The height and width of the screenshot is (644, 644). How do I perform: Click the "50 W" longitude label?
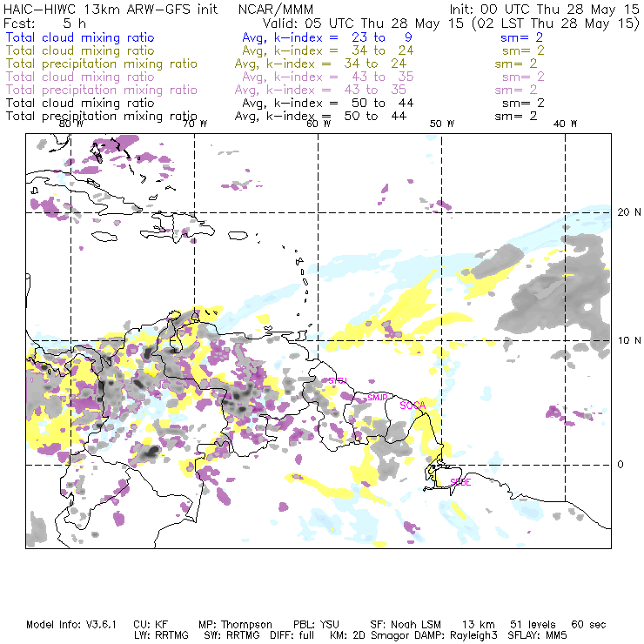[x=442, y=124]
